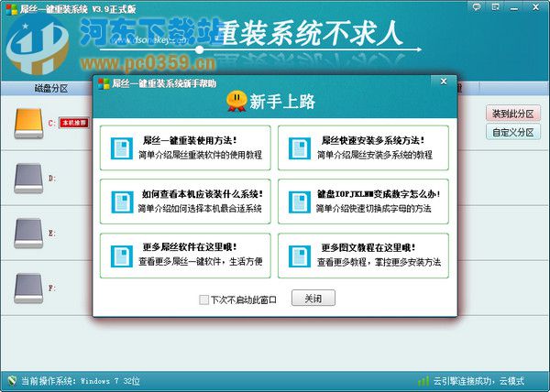Click the green signal bars icon

(423, 381)
